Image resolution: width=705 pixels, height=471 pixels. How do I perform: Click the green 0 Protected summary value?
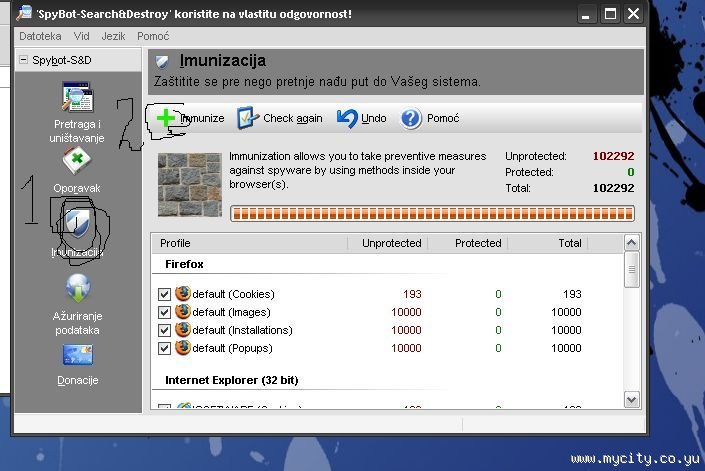(x=631, y=172)
